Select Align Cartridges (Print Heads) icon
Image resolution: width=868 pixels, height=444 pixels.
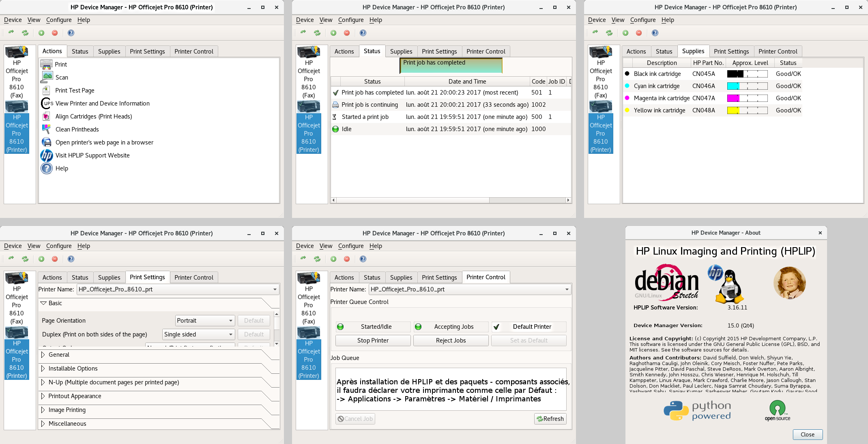47,116
